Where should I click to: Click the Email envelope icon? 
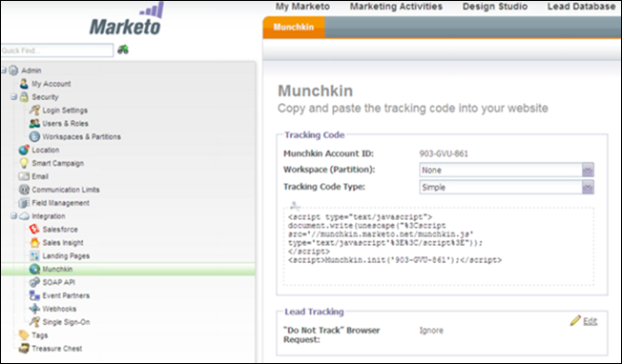(24, 176)
